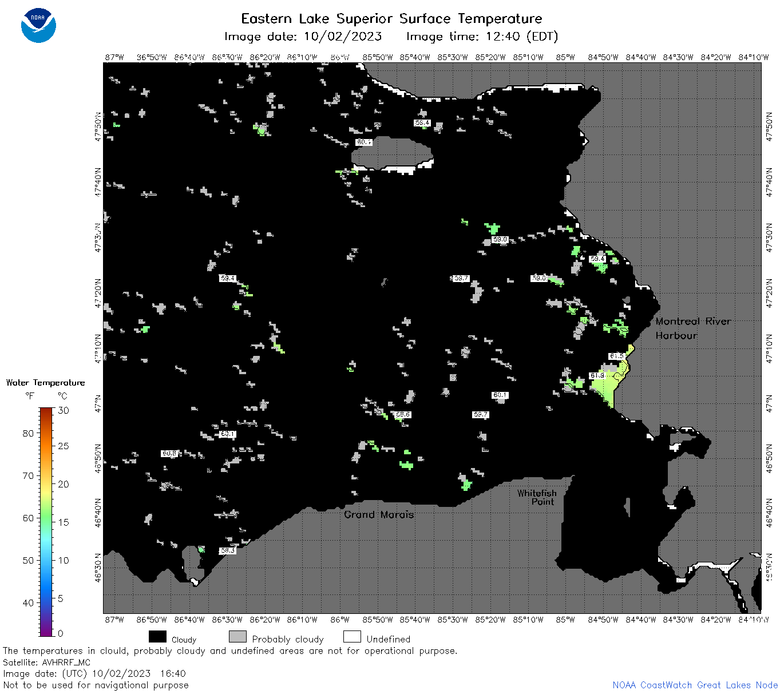
Task: Click the 'Montreal River Harbour' map label
Action: (694, 328)
